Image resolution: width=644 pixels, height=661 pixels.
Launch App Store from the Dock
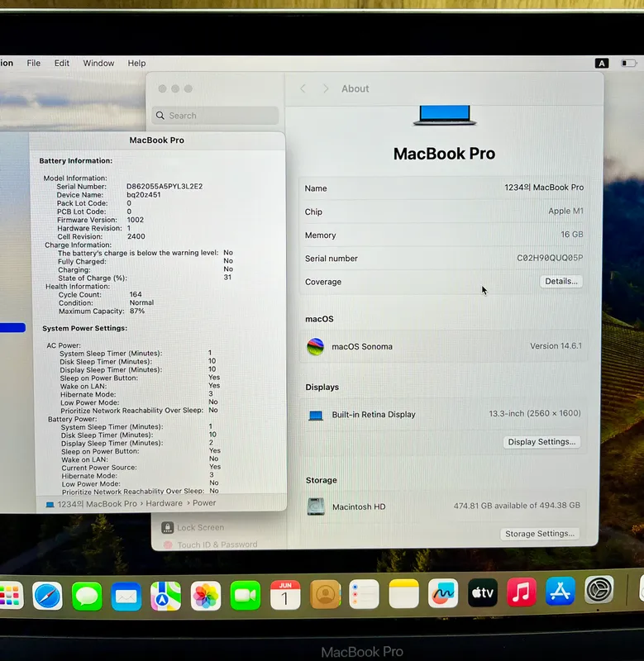[x=560, y=591]
